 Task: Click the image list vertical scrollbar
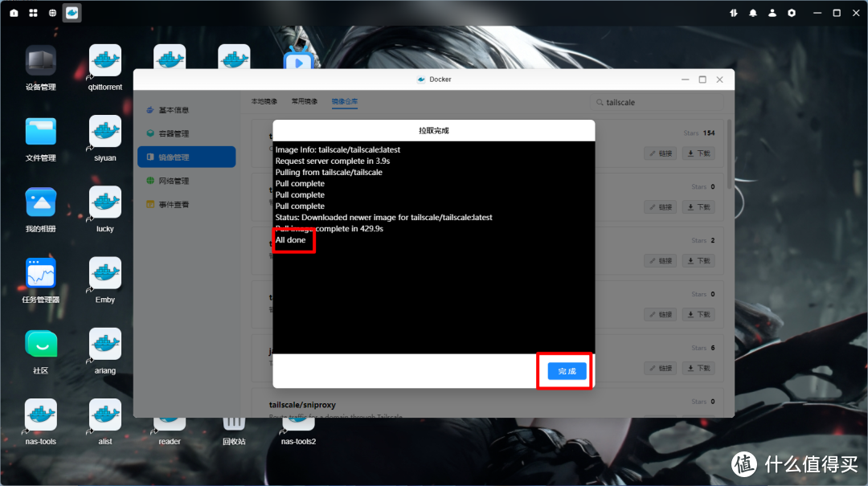[x=730, y=153]
